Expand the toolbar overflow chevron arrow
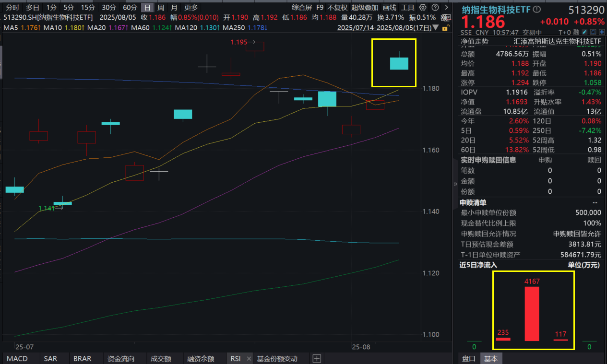Screen dimensions: 607x364 click(x=446, y=7)
